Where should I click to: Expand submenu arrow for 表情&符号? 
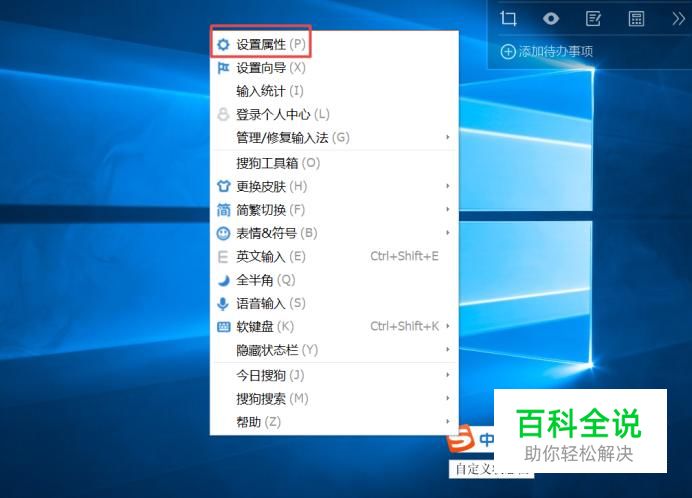point(448,233)
